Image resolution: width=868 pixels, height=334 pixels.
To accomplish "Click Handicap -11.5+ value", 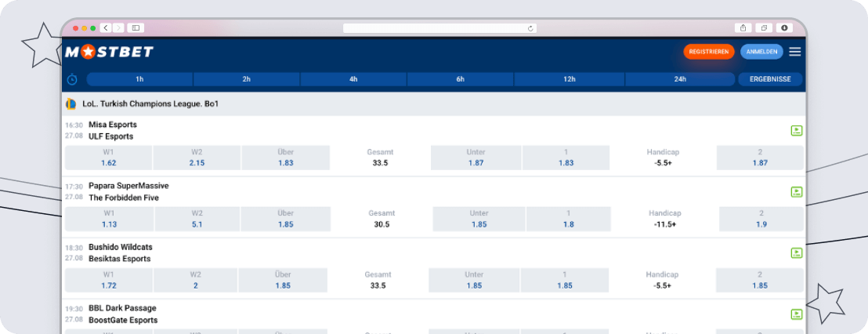I will pyautogui.click(x=665, y=224).
